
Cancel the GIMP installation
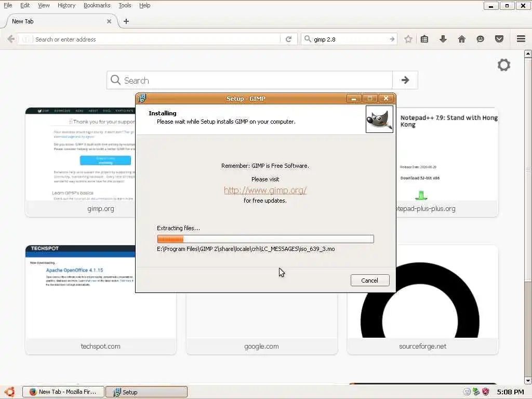(x=370, y=280)
